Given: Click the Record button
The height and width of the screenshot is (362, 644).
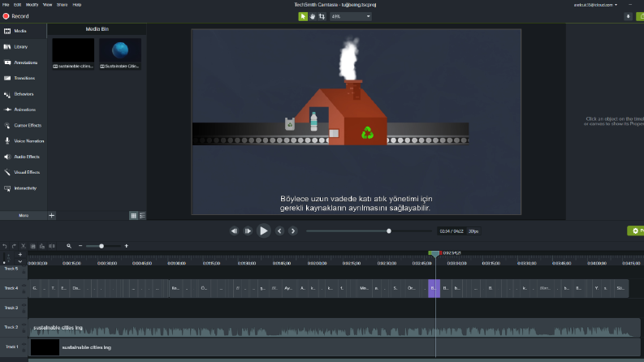Looking at the screenshot, I should 16,16.
